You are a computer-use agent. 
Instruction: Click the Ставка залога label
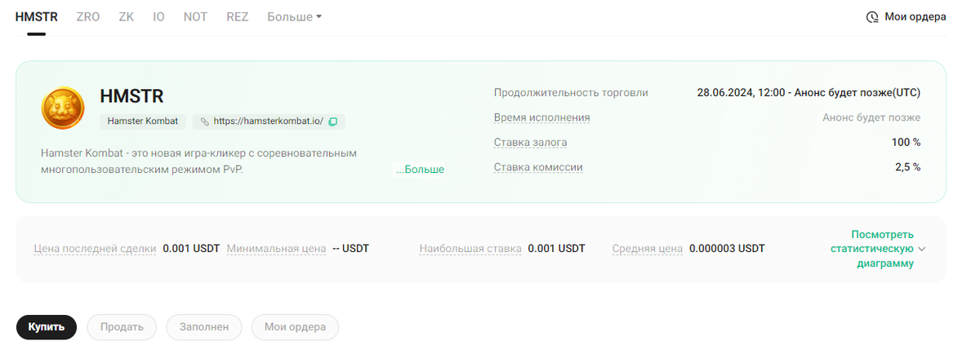click(531, 143)
